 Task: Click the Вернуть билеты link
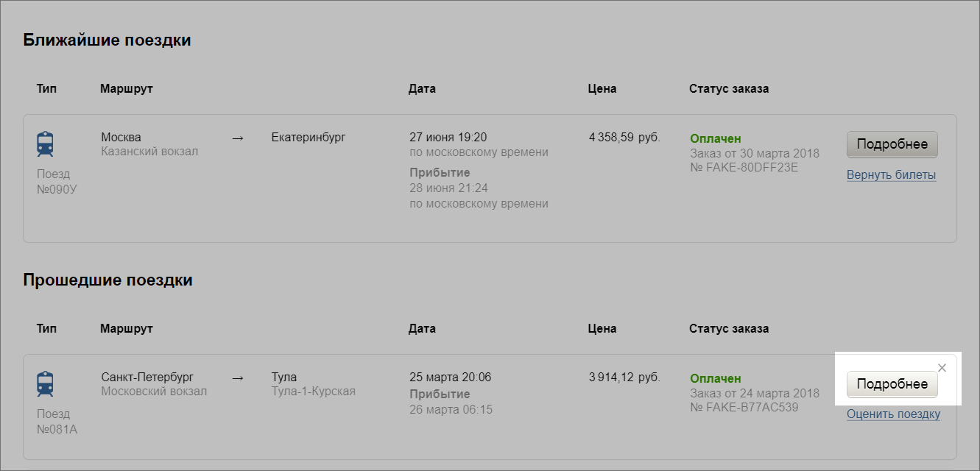pos(891,175)
